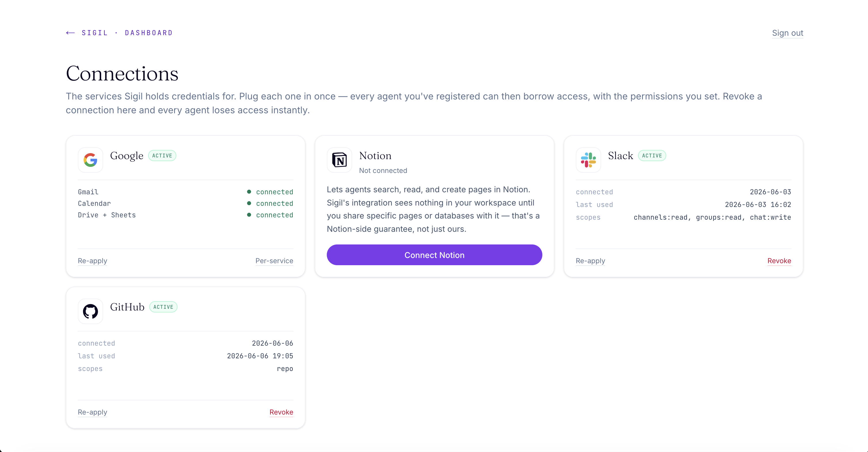The height and width of the screenshot is (452, 868).
Task: Click the Notion 'Not connected' status
Action: pyautogui.click(x=383, y=171)
